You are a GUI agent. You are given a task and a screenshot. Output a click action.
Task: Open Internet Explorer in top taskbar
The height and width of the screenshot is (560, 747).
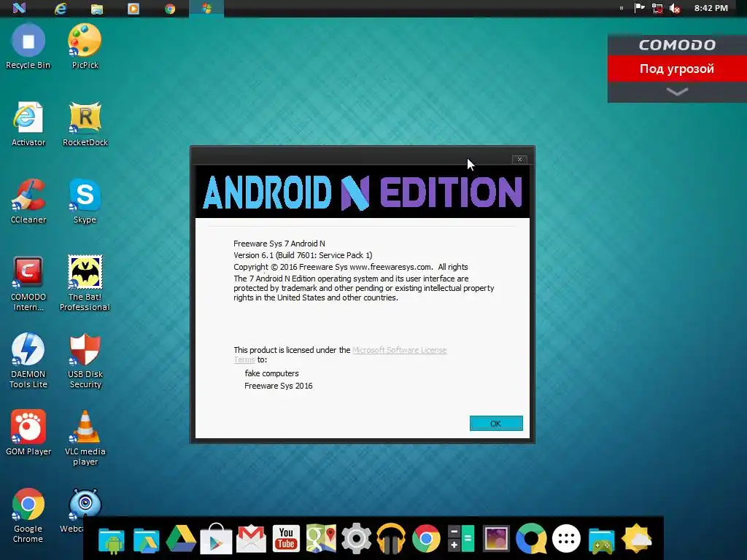pyautogui.click(x=61, y=9)
